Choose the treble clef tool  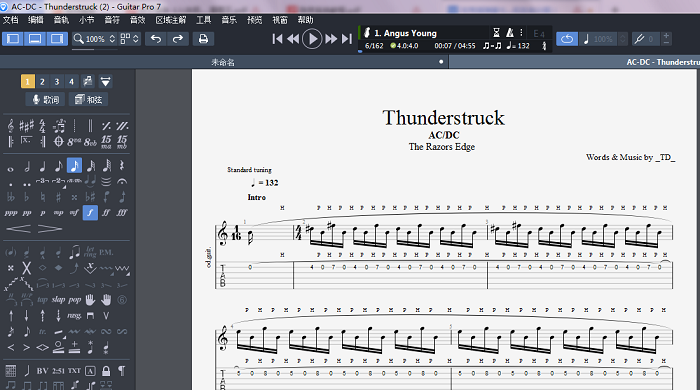click(x=10, y=126)
